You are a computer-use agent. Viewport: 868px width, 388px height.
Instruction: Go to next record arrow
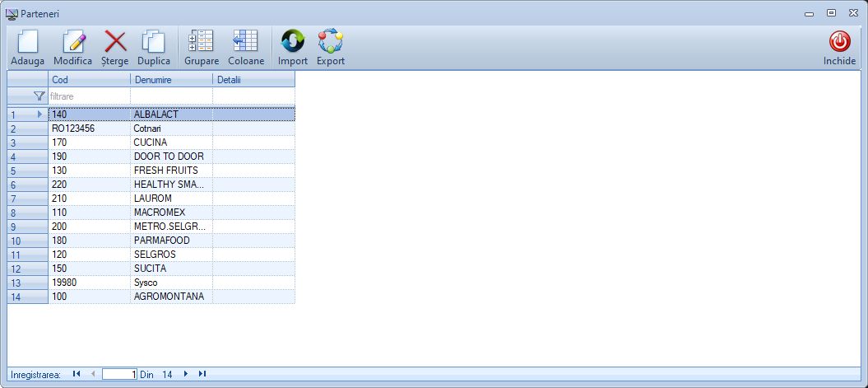pos(185,374)
